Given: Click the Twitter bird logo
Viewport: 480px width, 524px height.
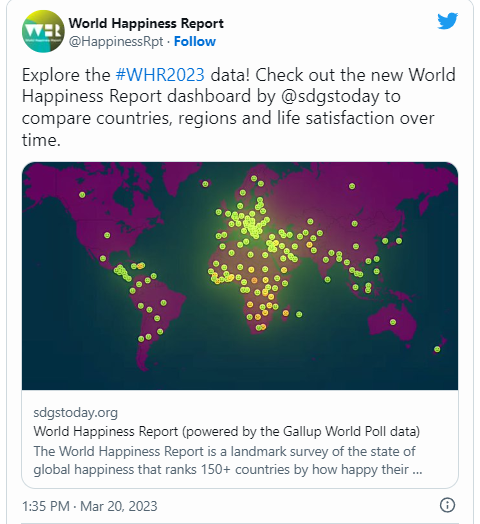Looking at the screenshot, I should [x=447, y=21].
